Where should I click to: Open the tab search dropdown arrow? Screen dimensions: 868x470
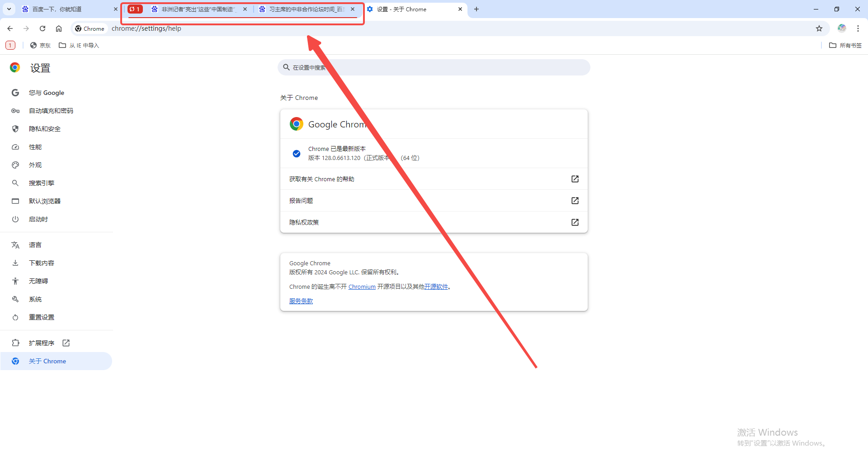coord(9,9)
